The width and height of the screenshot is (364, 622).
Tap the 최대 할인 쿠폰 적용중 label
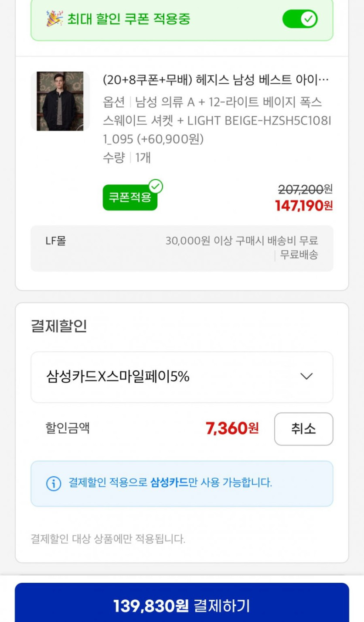(129, 19)
